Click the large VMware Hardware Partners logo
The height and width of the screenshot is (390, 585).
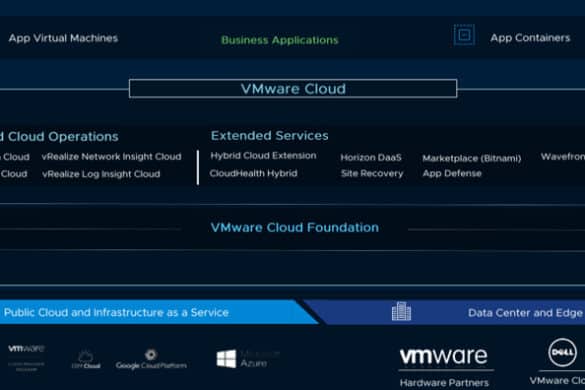pos(444,356)
